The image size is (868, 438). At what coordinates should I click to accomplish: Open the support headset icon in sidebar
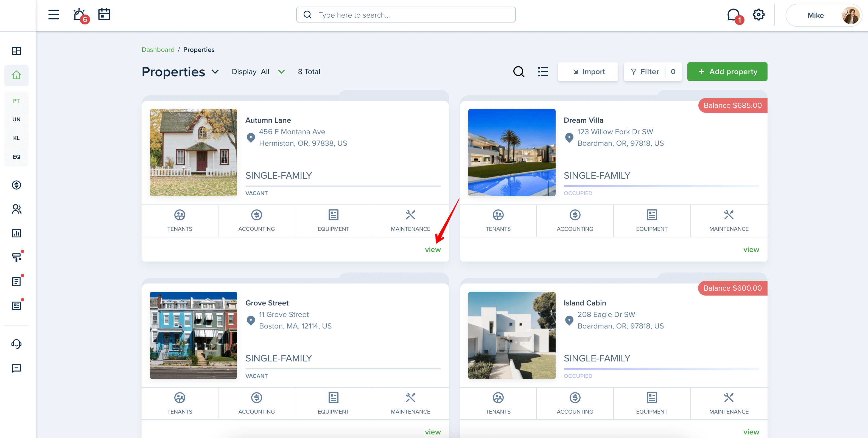pos(16,344)
